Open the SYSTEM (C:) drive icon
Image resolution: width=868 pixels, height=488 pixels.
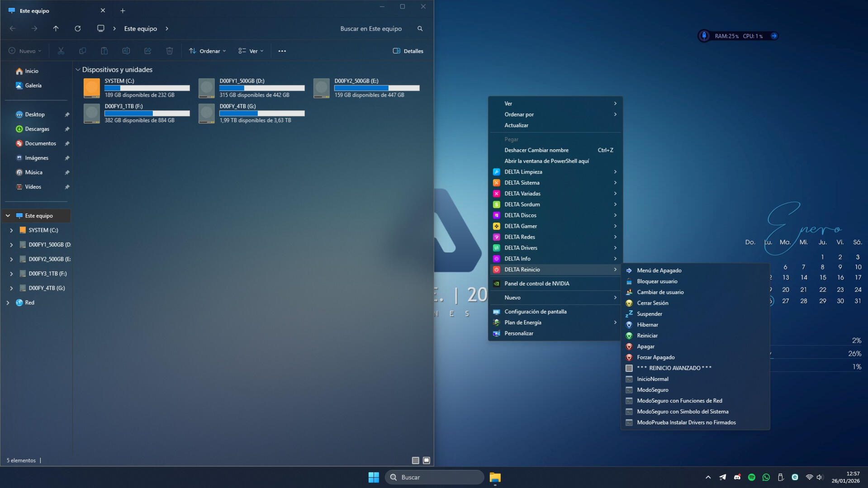[92, 88]
